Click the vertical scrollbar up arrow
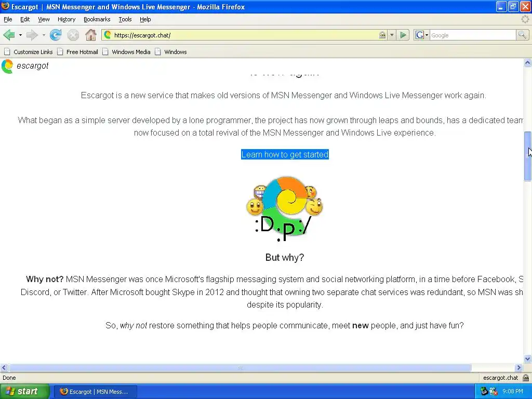 tap(527, 62)
